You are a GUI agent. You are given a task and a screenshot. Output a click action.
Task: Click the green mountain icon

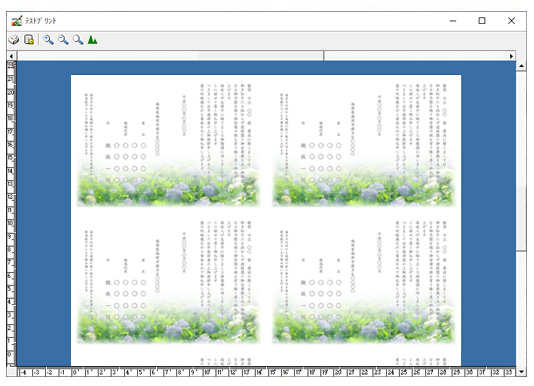coord(92,40)
